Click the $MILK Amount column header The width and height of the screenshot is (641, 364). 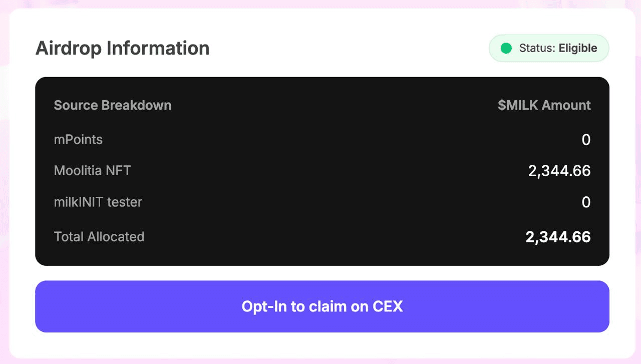point(545,105)
